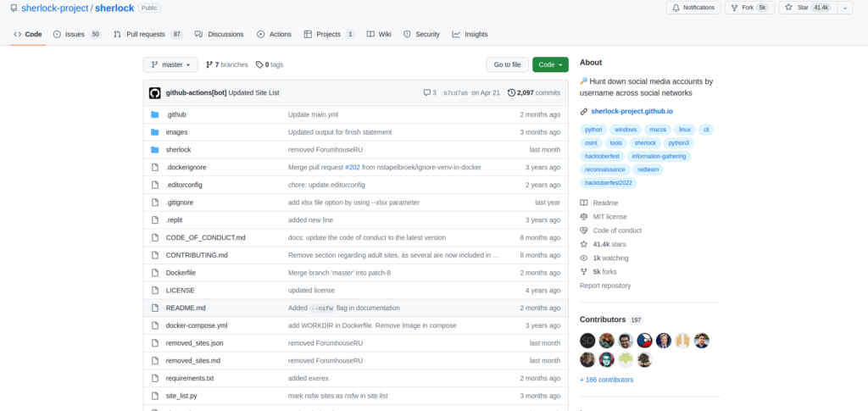Image resolution: width=868 pixels, height=411 pixels.
Task: Open the Pull requests tab
Action: click(147, 34)
